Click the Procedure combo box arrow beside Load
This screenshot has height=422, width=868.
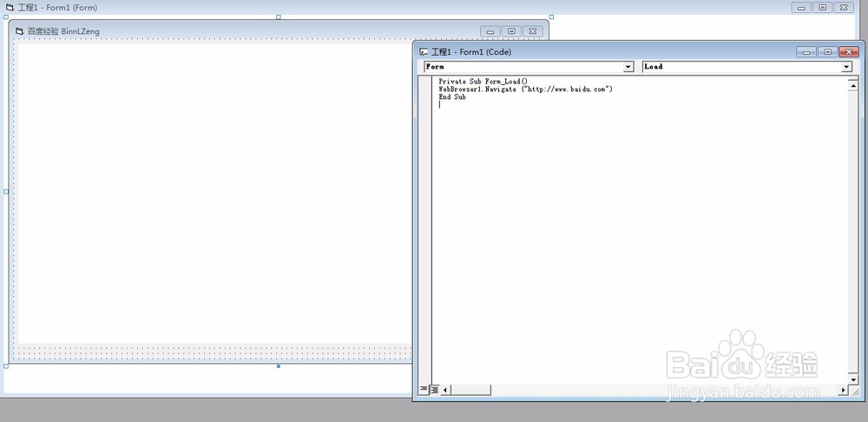846,67
